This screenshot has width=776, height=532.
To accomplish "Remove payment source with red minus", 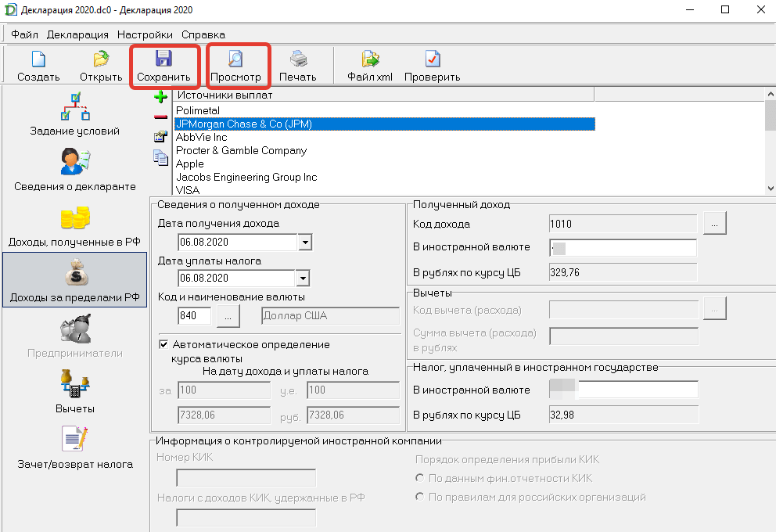I will point(160,117).
